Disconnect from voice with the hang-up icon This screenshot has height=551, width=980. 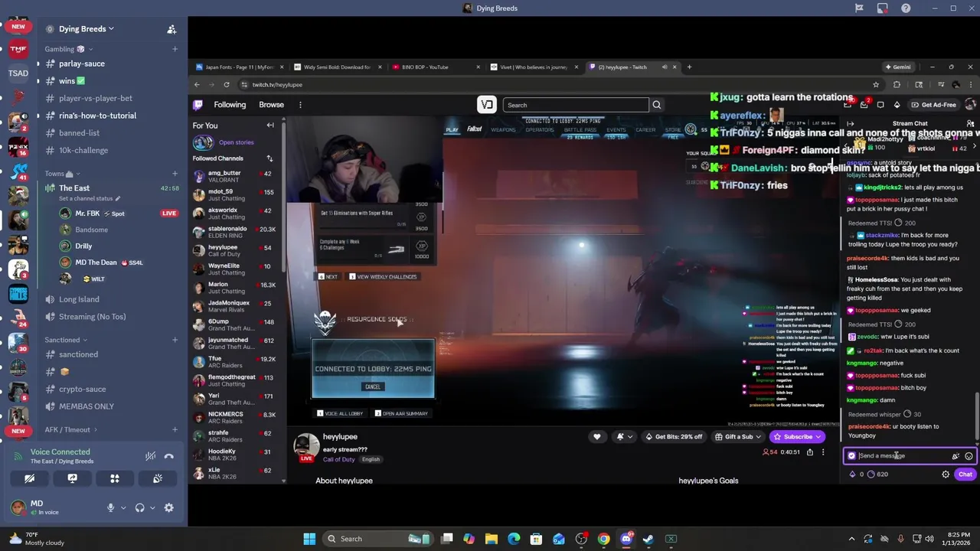pos(168,456)
